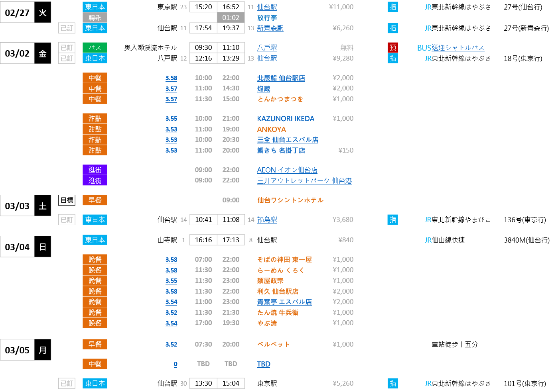
Task: Select the 土 weekday cell
Action: (43, 206)
